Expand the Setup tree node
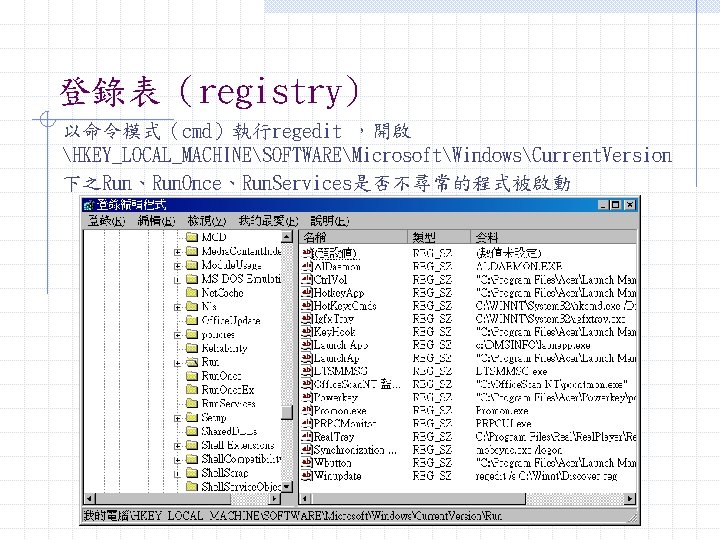 178,418
